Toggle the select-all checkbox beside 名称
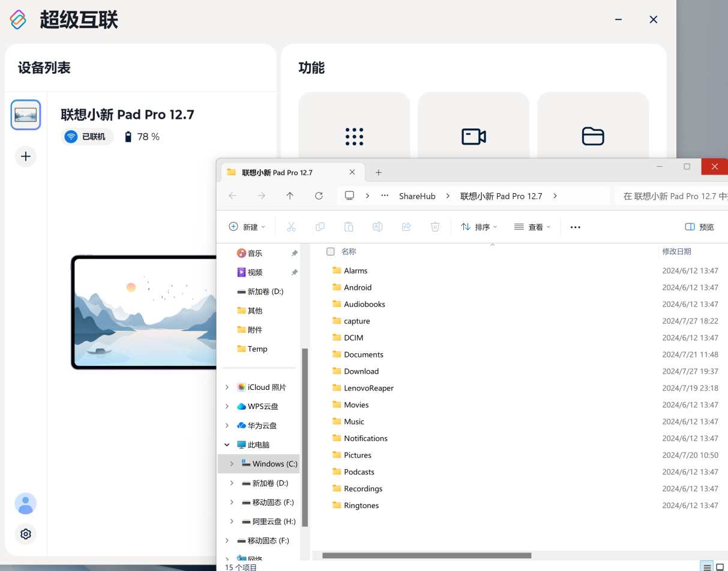This screenshot has width=728, height=571. coord(330,252)
